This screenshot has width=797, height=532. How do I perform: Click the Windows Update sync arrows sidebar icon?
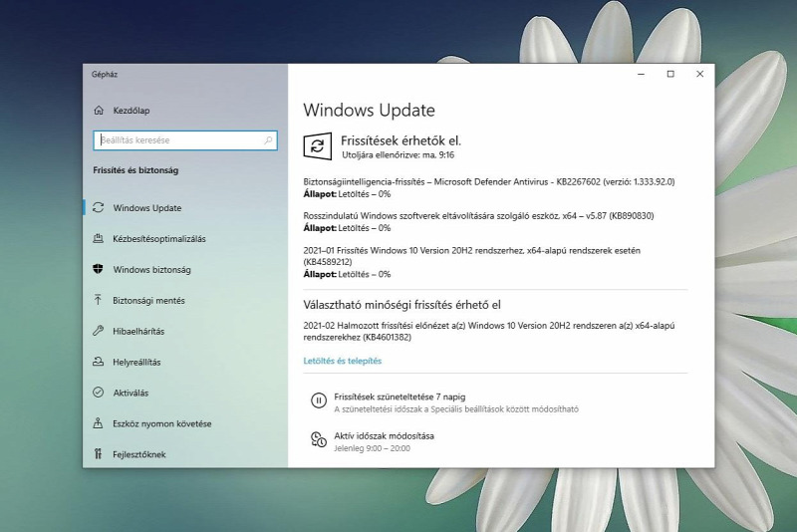pyautogui.click(x=98, y=207)
